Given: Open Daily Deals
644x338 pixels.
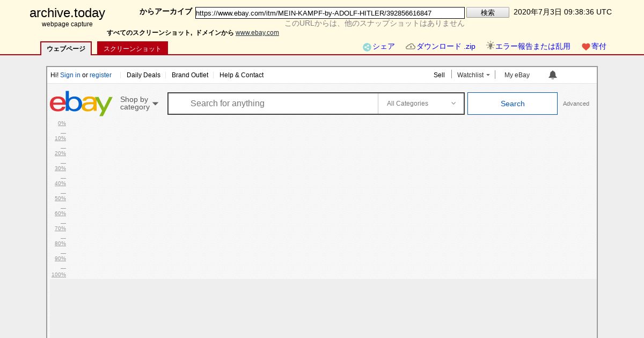Looking at the screenshot, I should click(143, 75).
